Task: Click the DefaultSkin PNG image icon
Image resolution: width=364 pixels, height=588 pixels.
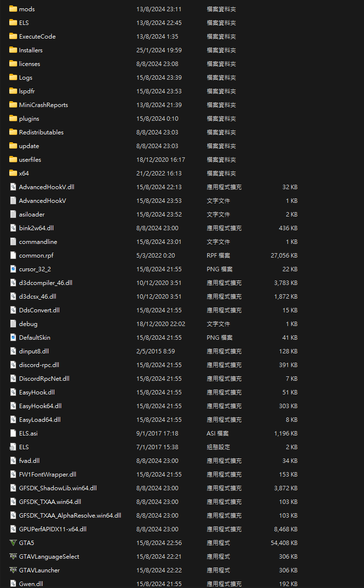Action: (13, 337)
